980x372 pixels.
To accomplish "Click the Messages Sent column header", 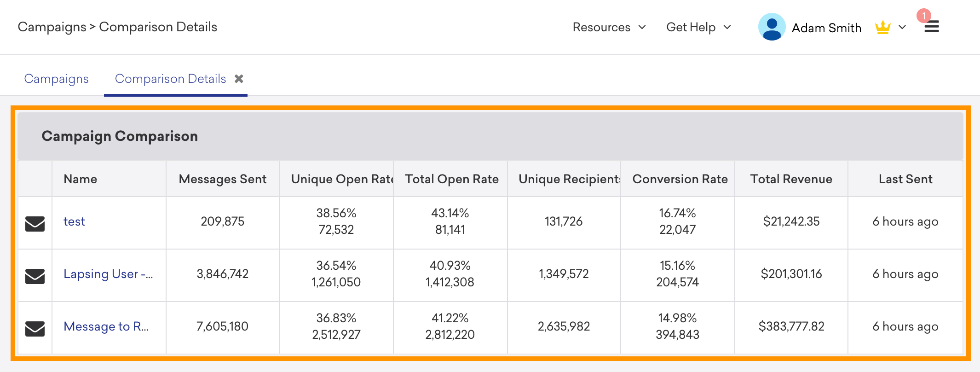I will (x=223, y=179).
